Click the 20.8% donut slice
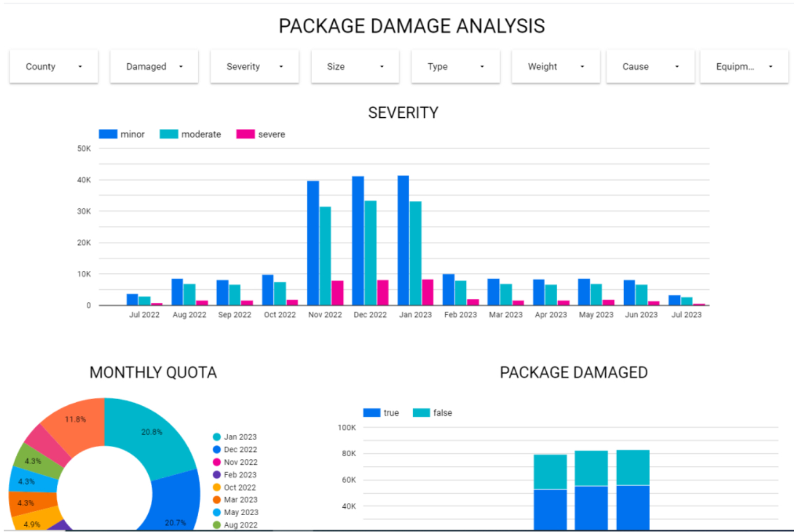The width and height of the screenshot is (797, 532). pos(150,436)
